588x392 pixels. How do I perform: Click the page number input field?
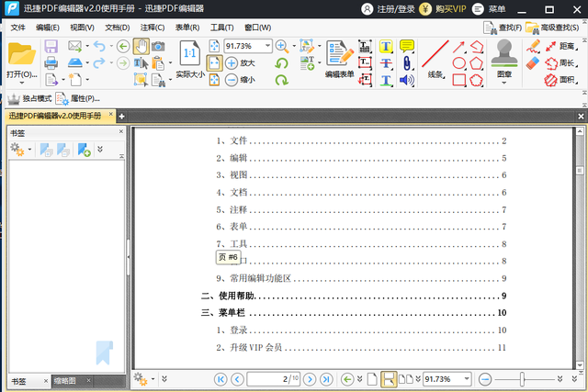click(x=274, y=379)
